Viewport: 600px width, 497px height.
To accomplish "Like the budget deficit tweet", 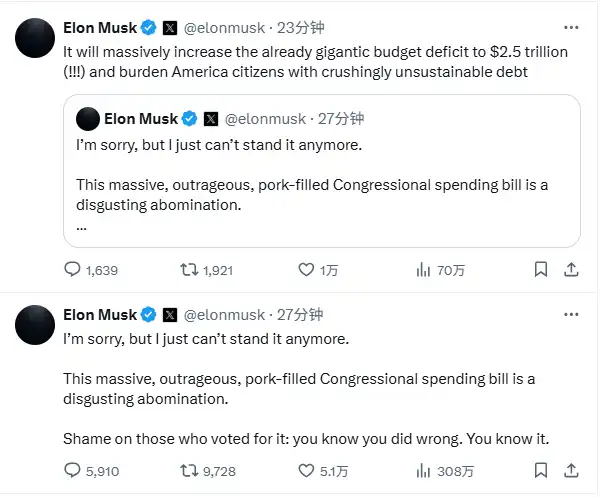I will click(x=307, y=270).
